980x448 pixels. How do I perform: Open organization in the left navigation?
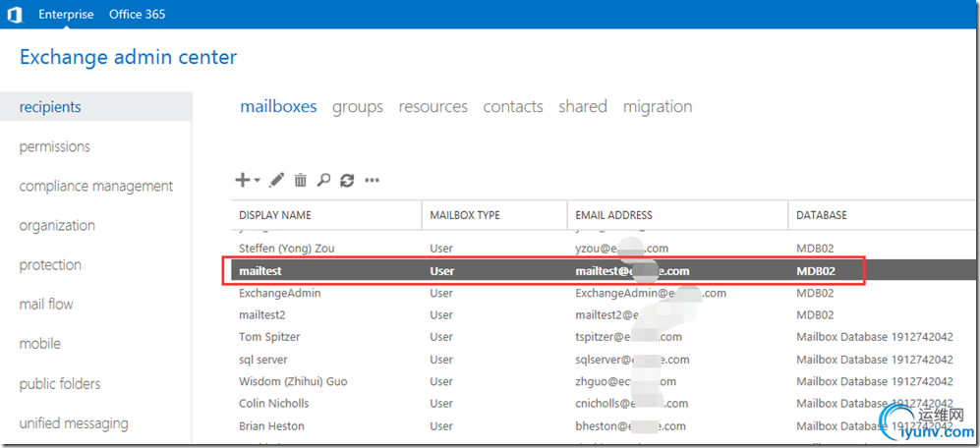pyautogui.click(x=57, y=226)
